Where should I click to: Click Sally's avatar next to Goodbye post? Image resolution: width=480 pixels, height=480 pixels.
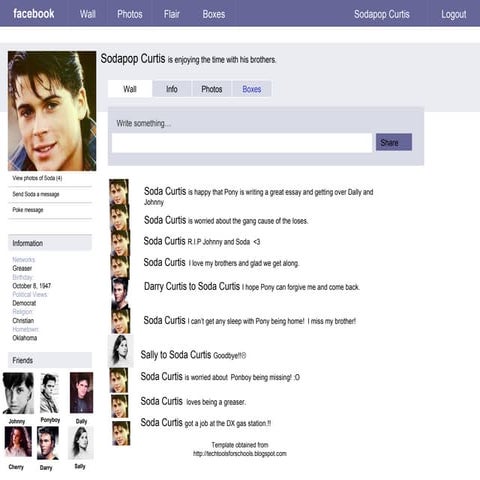(x=121, y=351)
